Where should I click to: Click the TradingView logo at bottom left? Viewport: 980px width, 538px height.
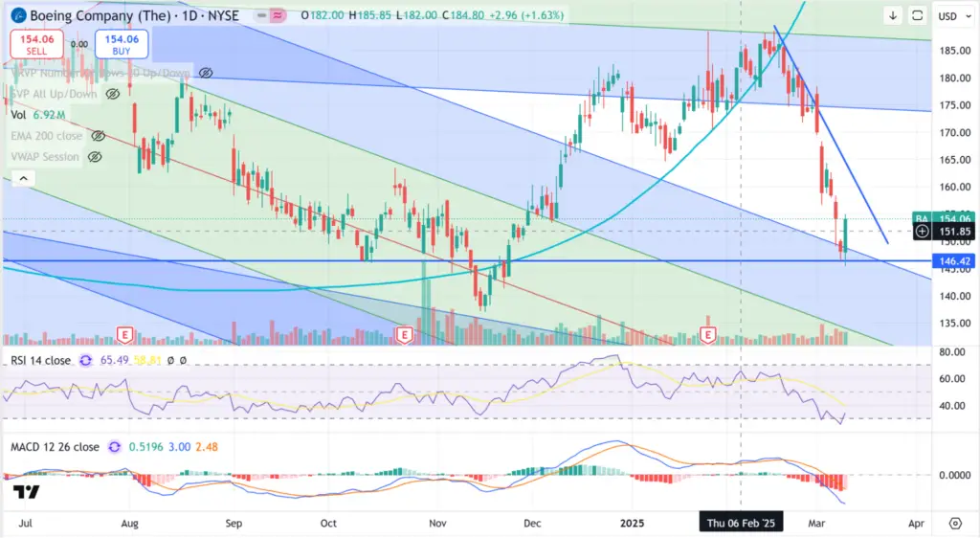(x=27, y=492)
